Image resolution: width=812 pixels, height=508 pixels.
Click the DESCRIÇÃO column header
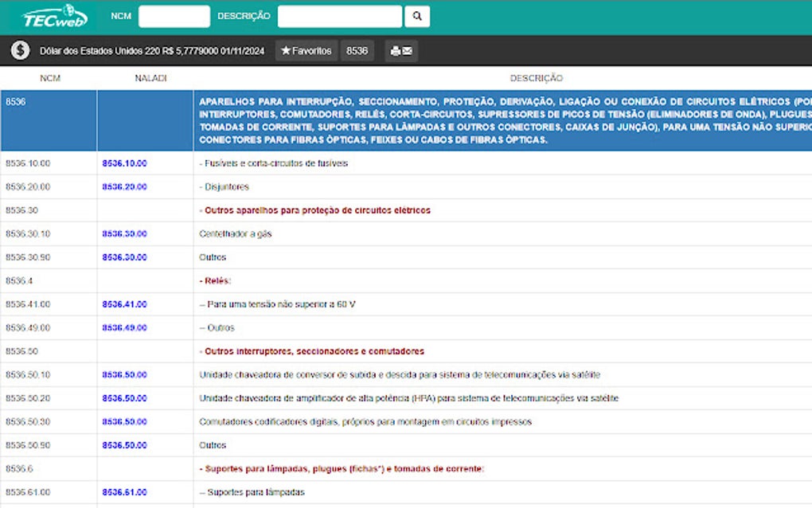(538, 78)
